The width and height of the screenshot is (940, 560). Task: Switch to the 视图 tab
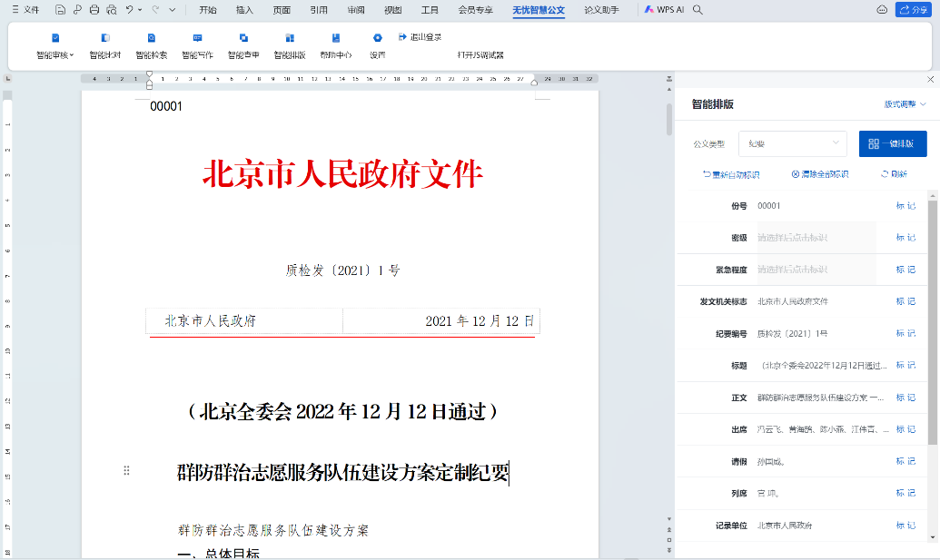pyautogui.click(x=392, y=10)
